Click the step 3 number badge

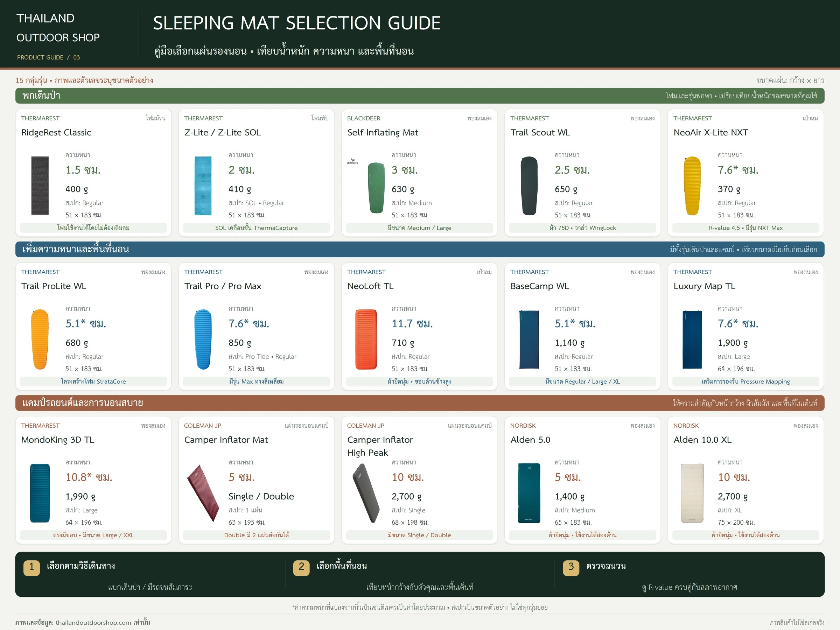[571, 568]
